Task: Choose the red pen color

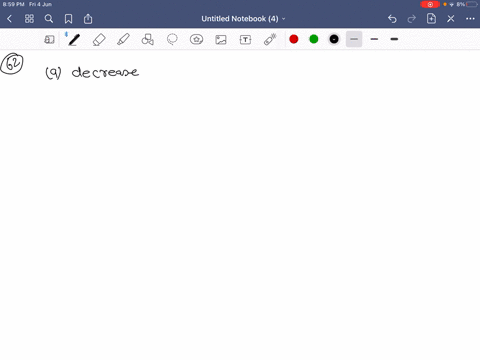Action: point(294,39)
